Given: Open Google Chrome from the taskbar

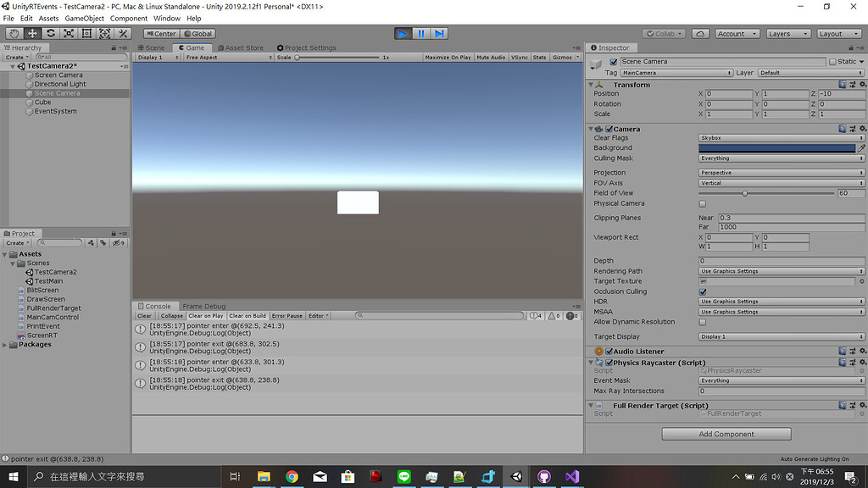Looking at the screenshot, I should (x=292, y=477).
